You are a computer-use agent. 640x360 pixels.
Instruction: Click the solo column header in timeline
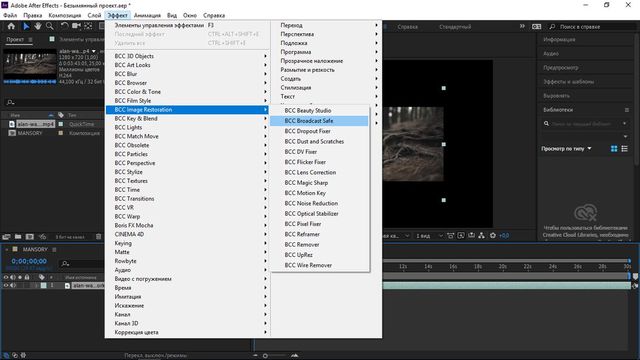pyautogui.click(x=20, y=277)
